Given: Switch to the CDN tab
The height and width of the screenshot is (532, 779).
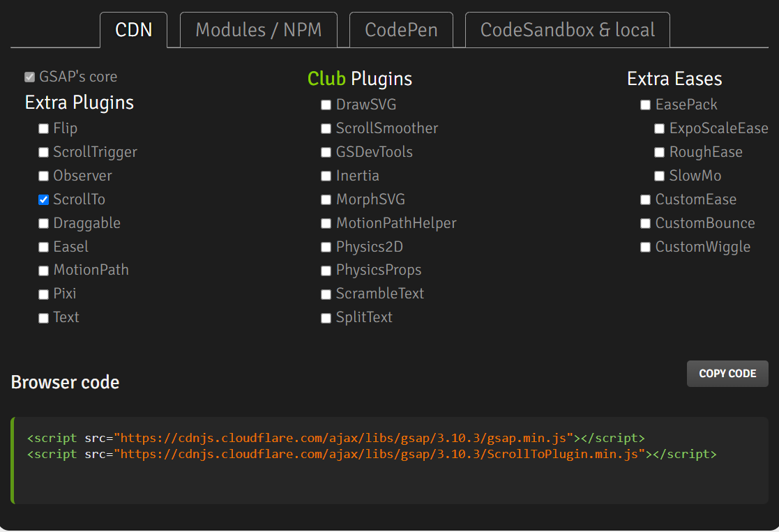Looking at the screenshot, I should 134,30.
